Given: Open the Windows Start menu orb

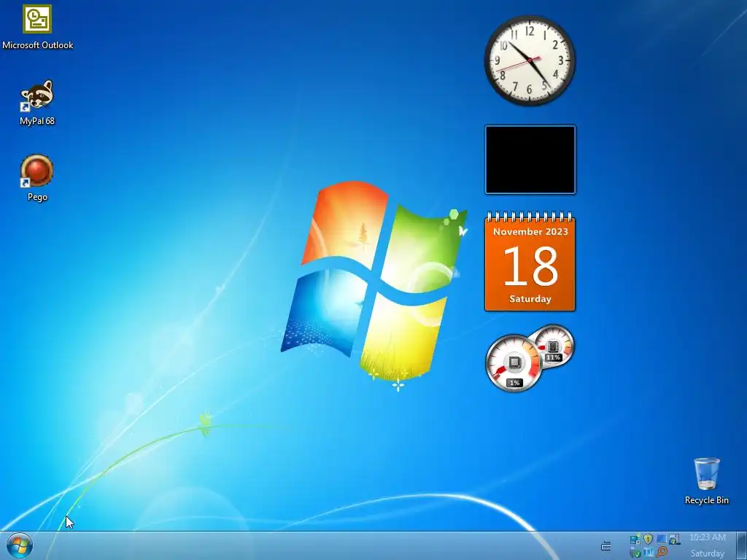Looking at the screenshot, I should [x=20, y=545].
